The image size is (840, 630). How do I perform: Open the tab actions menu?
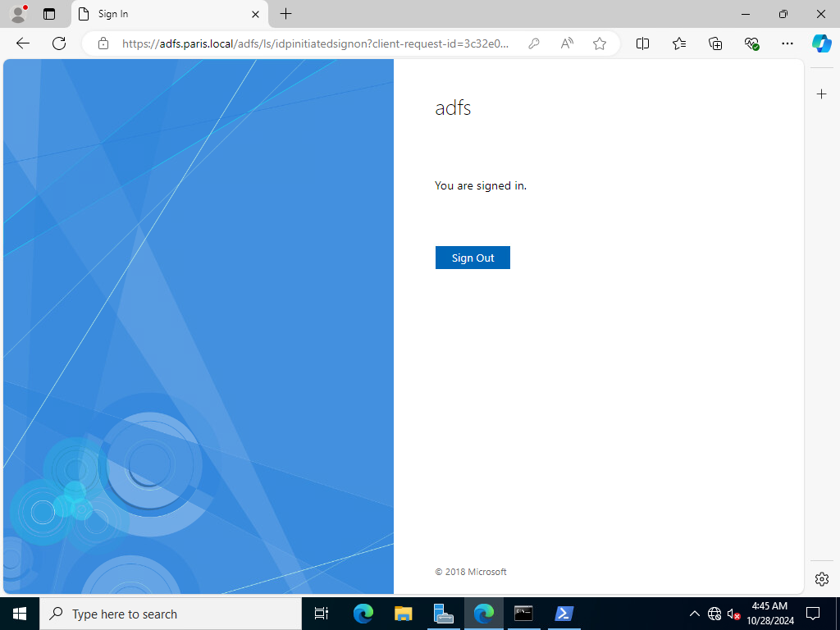coord(49,14)
